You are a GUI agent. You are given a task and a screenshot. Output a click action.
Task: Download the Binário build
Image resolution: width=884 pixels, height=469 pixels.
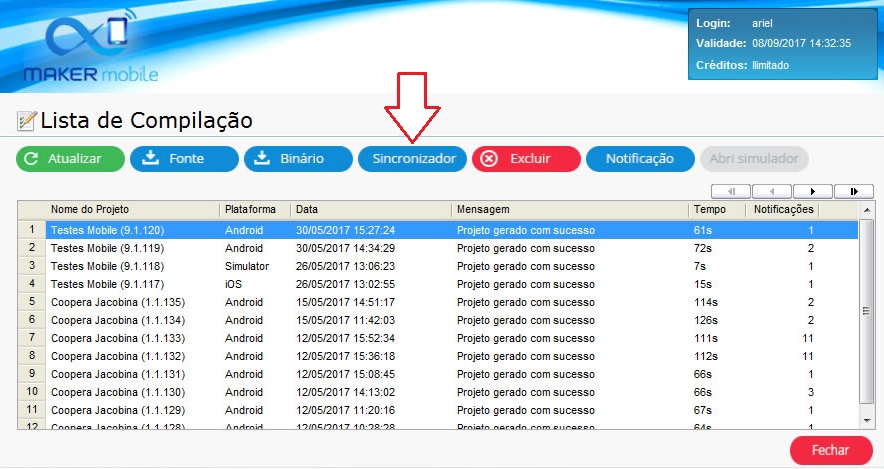298,159
